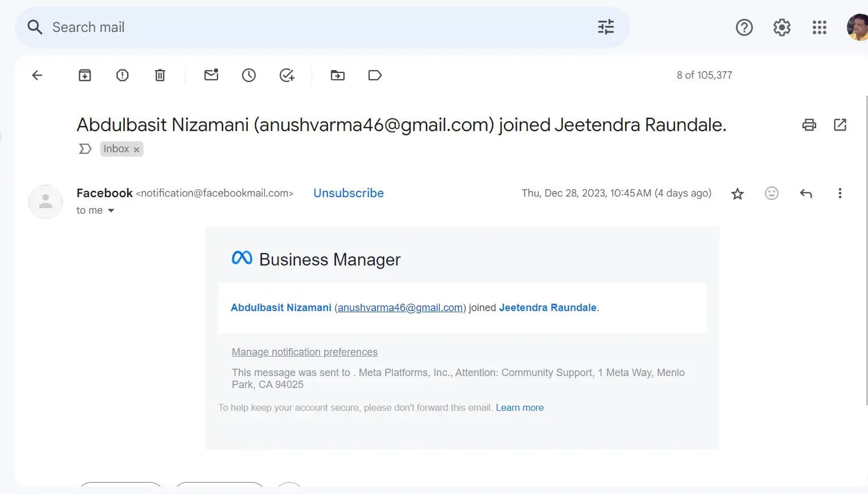Viewport: 868px width, 494px height.
Task: Click the Learn more link
Action: click(520, 408)
